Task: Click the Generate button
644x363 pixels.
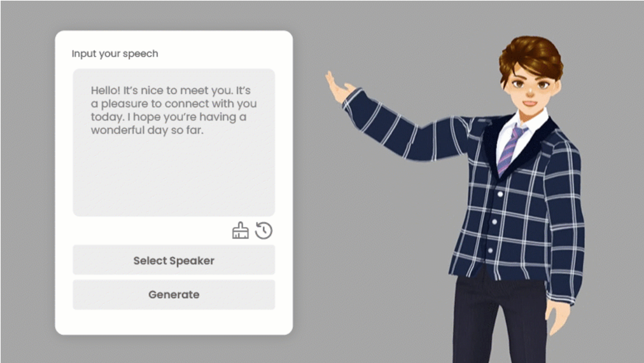Action: coord(174,294)
